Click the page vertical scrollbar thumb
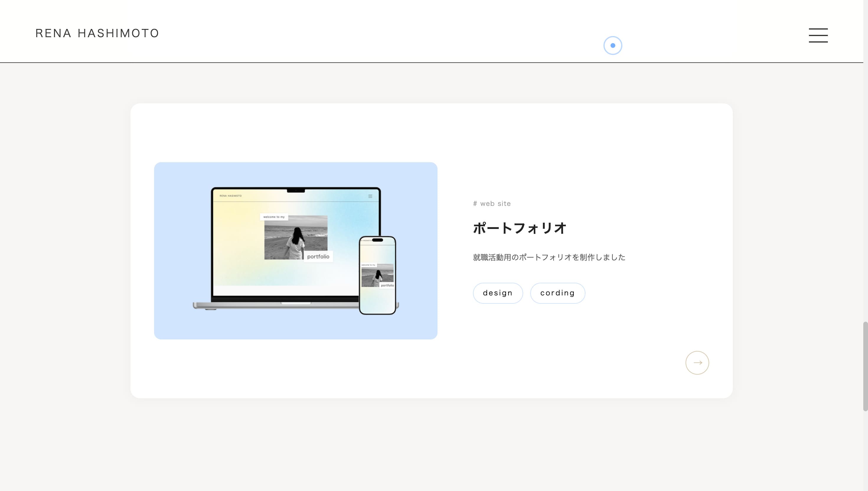Image resolution: width=868 pixels, height=491 pixels. 865,366
